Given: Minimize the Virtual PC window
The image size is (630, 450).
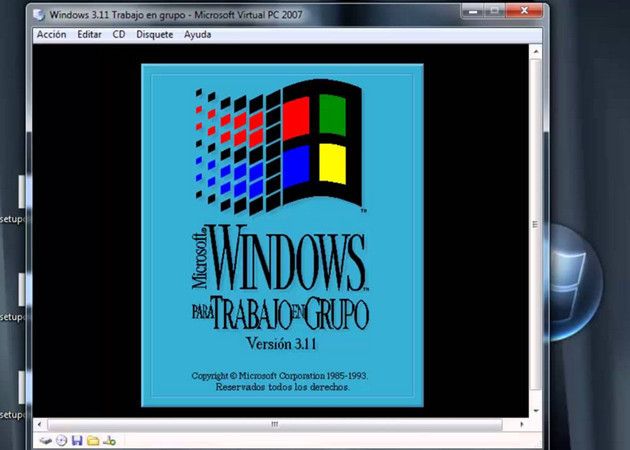Looking at the screenshot, I should point(473,11).
